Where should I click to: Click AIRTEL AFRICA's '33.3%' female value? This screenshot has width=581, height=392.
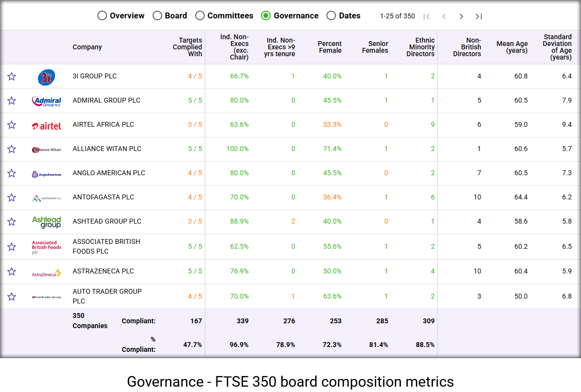[332, 124]
